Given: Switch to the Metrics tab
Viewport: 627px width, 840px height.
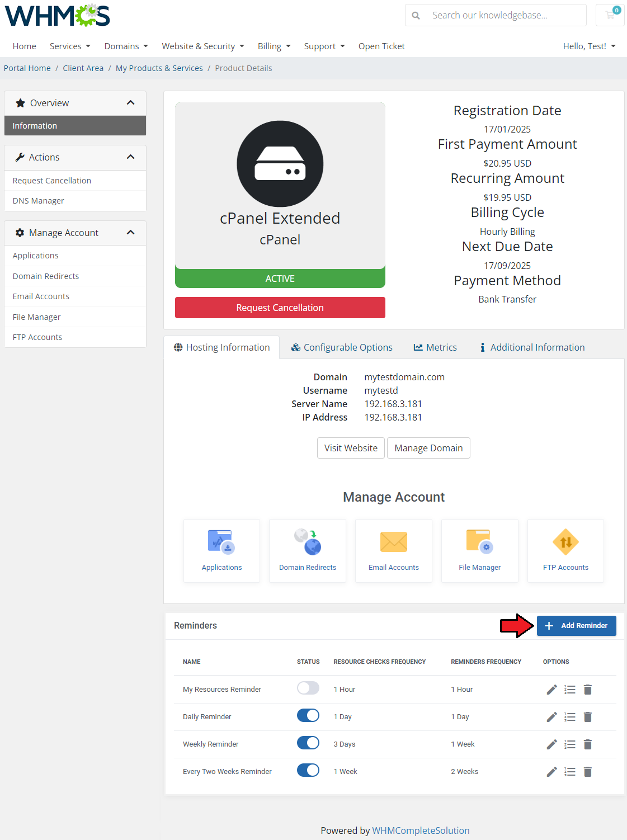Looking at the screenshot, I should coord(435,347).
